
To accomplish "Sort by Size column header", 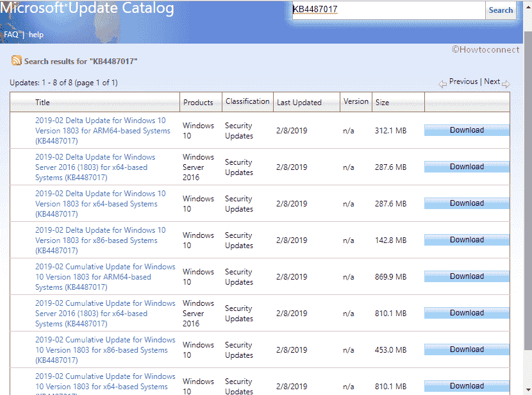I will (382, 102).
